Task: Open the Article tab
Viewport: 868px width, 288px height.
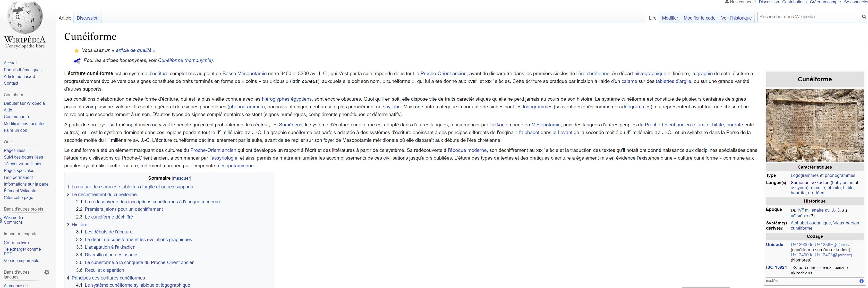Action: coord(65,18)
